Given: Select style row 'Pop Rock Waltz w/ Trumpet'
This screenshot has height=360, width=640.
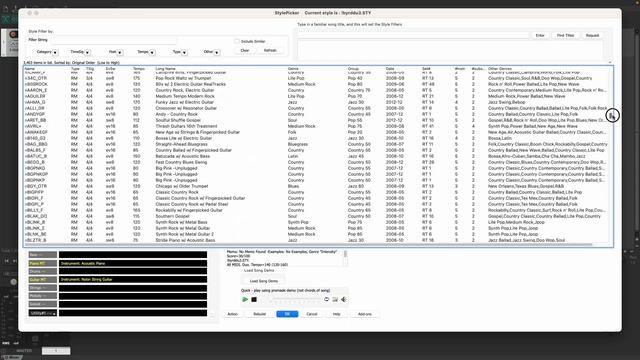Looking at the screenshot, I should (316, 78).
